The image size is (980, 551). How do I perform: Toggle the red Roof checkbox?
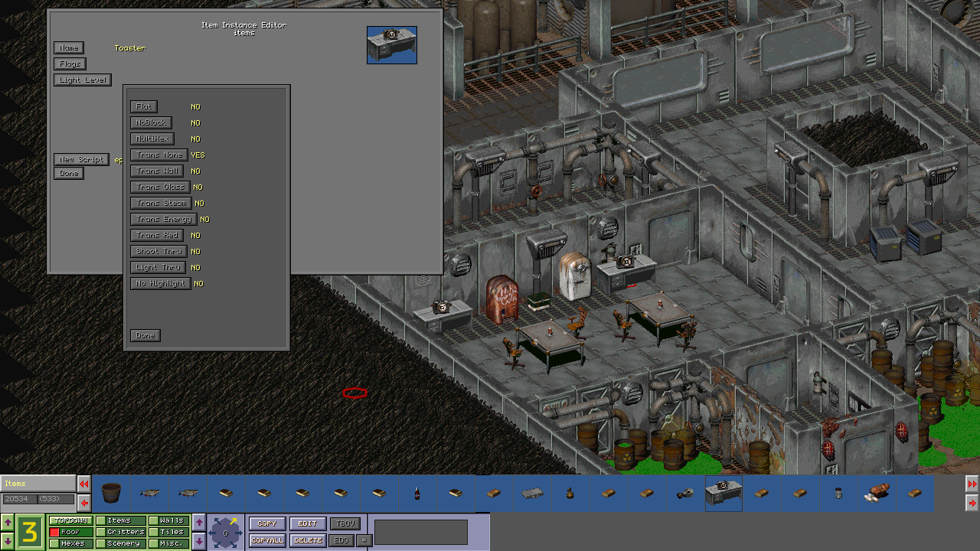click(54, 532)
